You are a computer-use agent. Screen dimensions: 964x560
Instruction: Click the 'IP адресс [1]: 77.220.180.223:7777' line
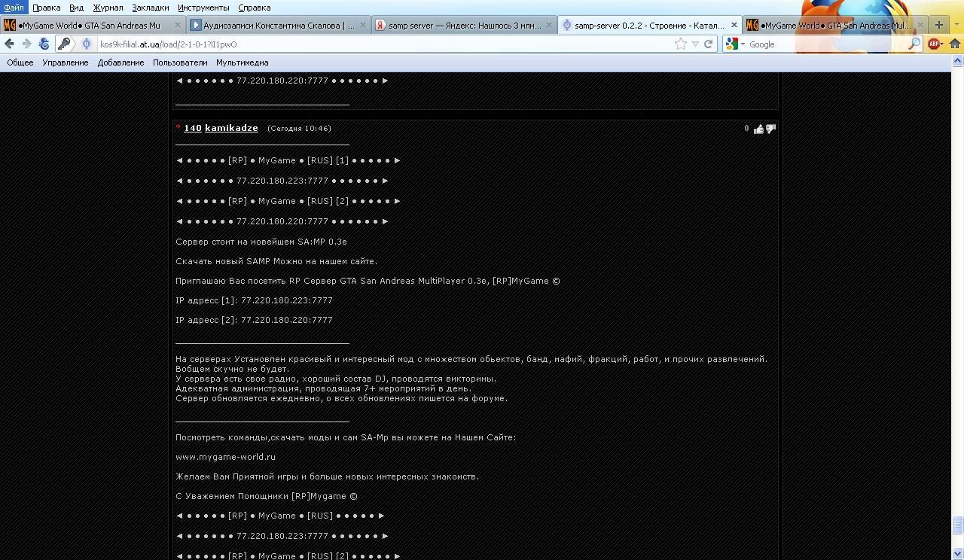pos(254,300)
